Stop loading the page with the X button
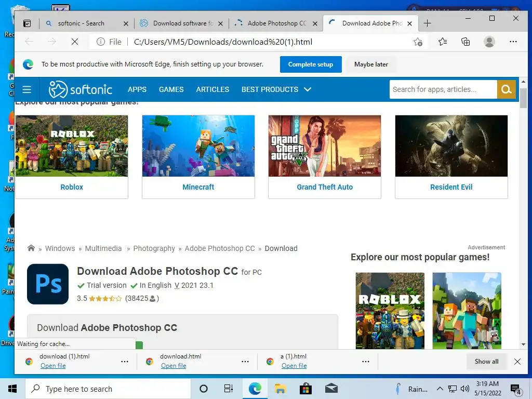The width and height of the screenshot is (532, 399). [x=75, y=42]
